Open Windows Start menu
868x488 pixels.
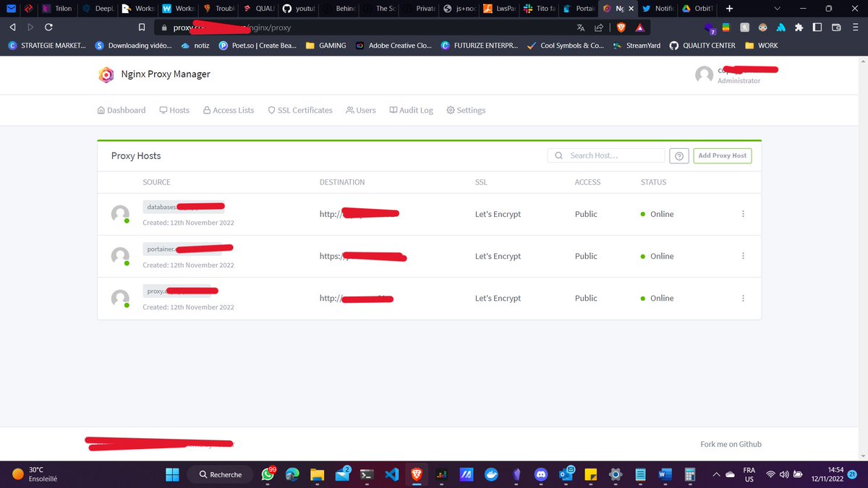tap(172, 474)
